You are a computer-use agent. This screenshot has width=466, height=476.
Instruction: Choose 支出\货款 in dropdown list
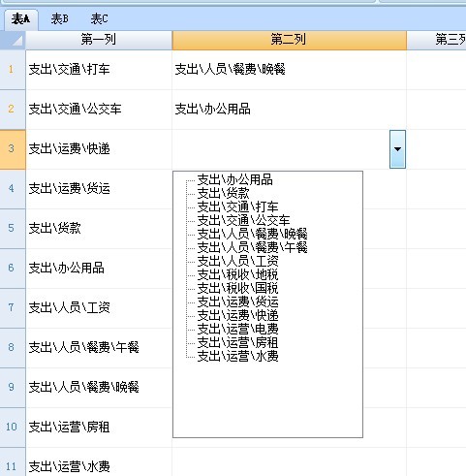click(223, 193)
